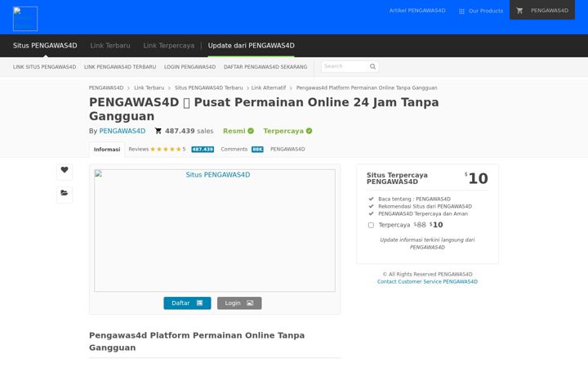Image resolution: width=588 pixels, height=368 pixels.
Task: Go to PENGAWAS4D breadcrumb root
Action: point(106,88)
